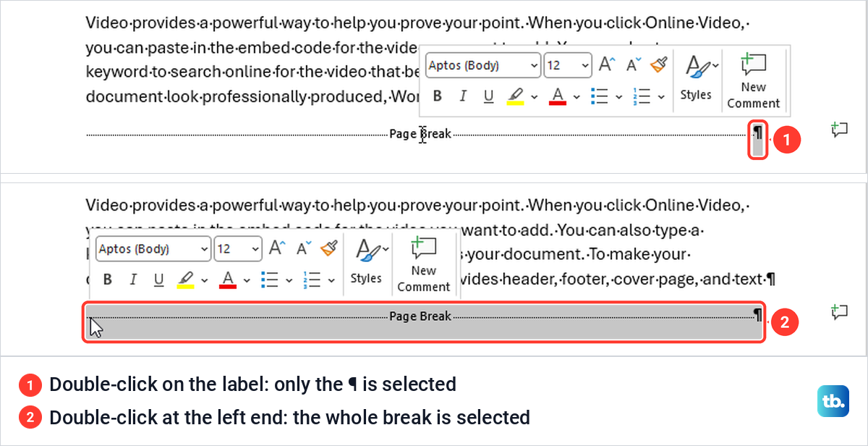
Task: Click Bullets icon in upper mini toolbar
Action: [x=599, y=96]
